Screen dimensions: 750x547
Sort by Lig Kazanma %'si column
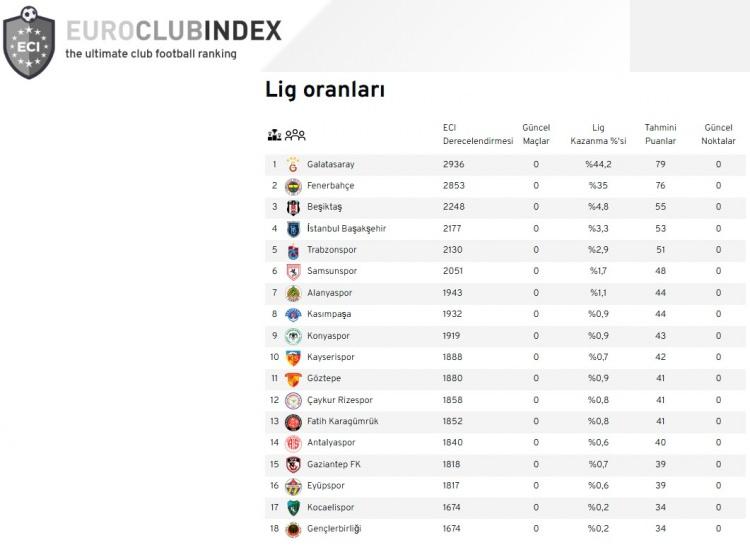pos(598,134)
